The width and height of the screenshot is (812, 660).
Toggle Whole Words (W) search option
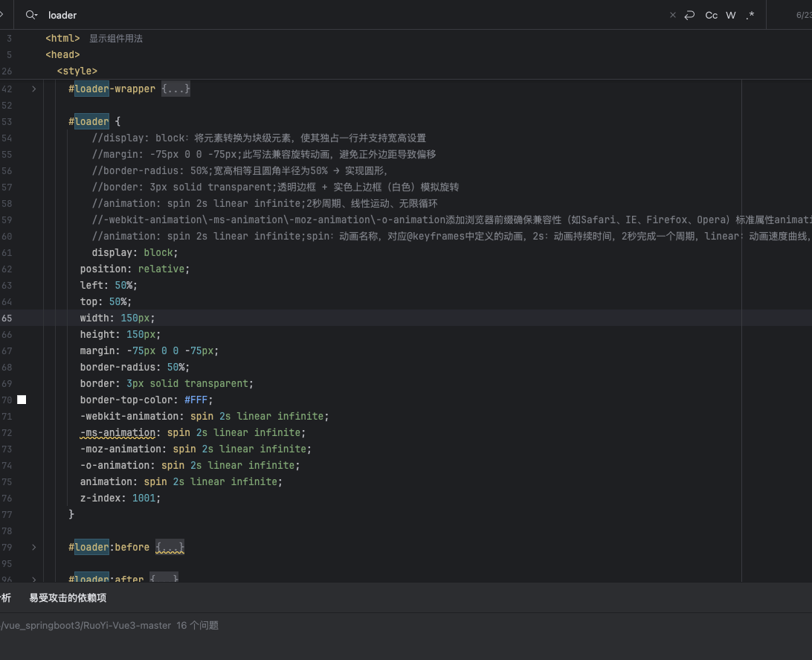click(731, 15)
